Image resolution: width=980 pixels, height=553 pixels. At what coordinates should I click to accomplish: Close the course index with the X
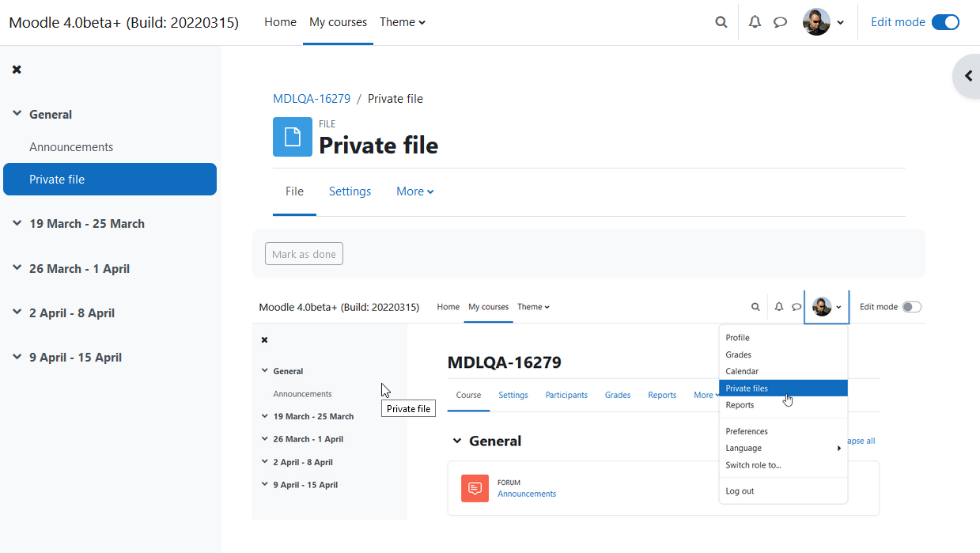point(17,70)
